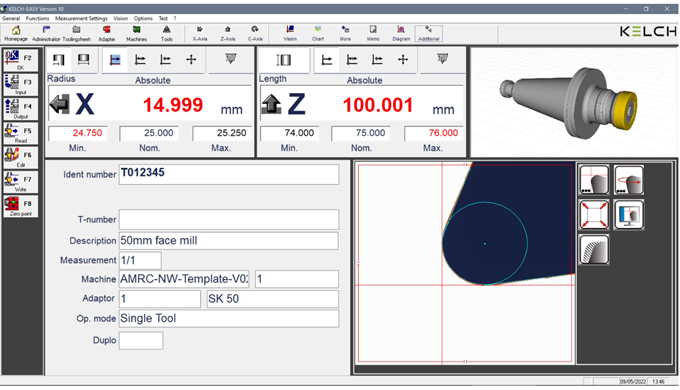Open the Vision menu
This screenshot has height=390, width=680.
point(121,18)
